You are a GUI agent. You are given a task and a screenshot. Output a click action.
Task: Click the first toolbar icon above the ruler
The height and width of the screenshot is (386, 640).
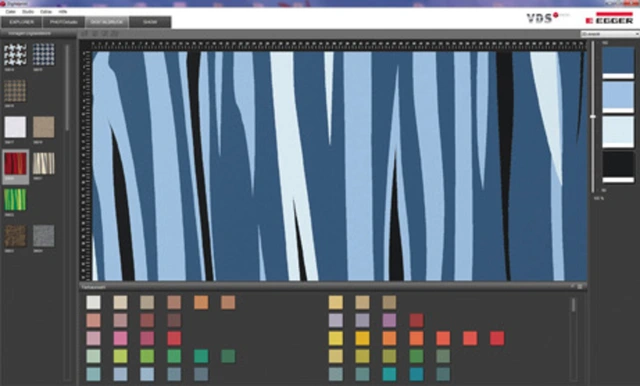tap(85, 34)
